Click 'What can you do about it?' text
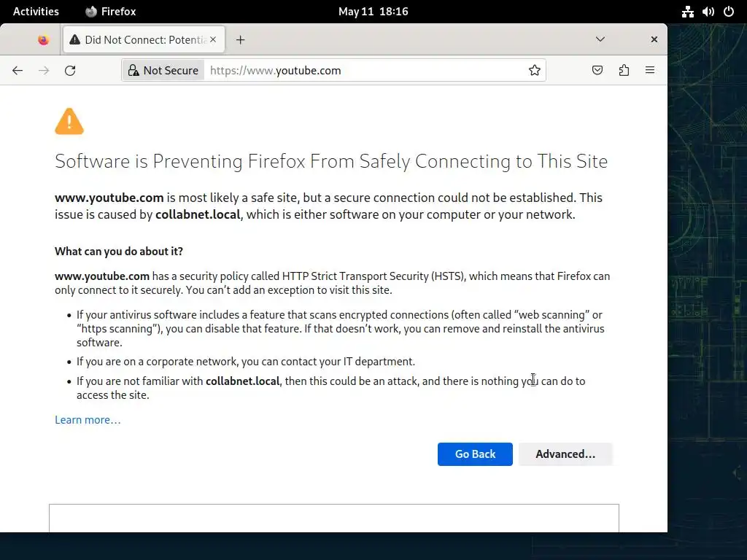 pyautogui.click(x=119, y=252)
